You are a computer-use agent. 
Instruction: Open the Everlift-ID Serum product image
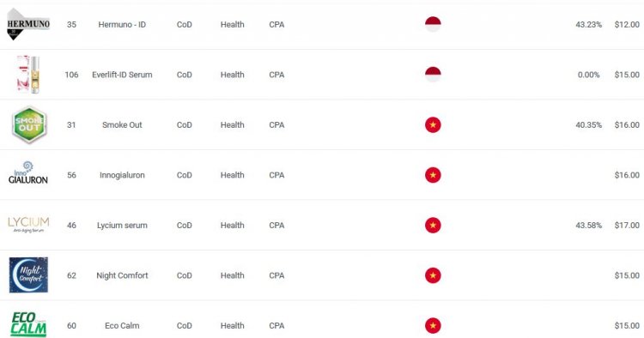tap(28, 75)
